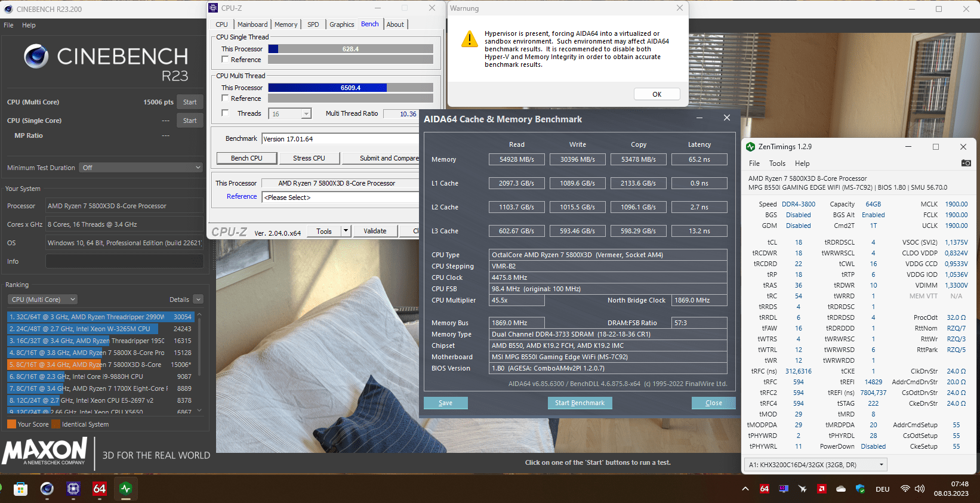Save the AIDA64 benchmark results
The image size is (980, 503).
pos(445,403)
